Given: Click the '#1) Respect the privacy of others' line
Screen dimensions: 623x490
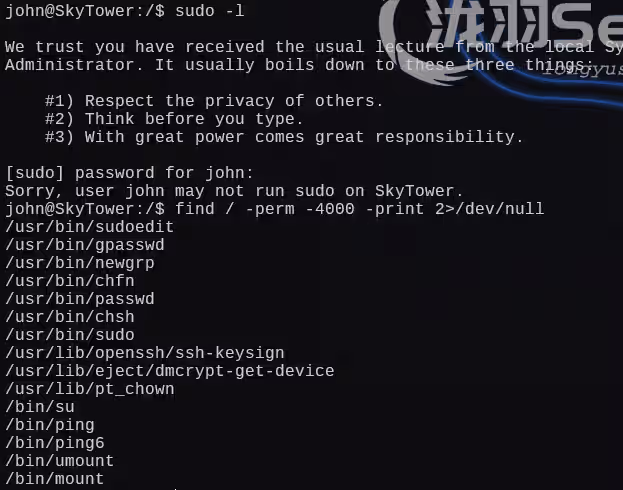Looking at the screenshot, I should tap(215, 101).
